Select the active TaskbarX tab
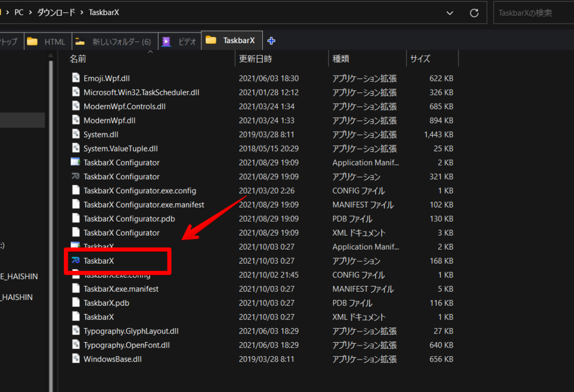The width and height of the screenshot is (574, 392). pyautogui.click(x=232, y=40)
